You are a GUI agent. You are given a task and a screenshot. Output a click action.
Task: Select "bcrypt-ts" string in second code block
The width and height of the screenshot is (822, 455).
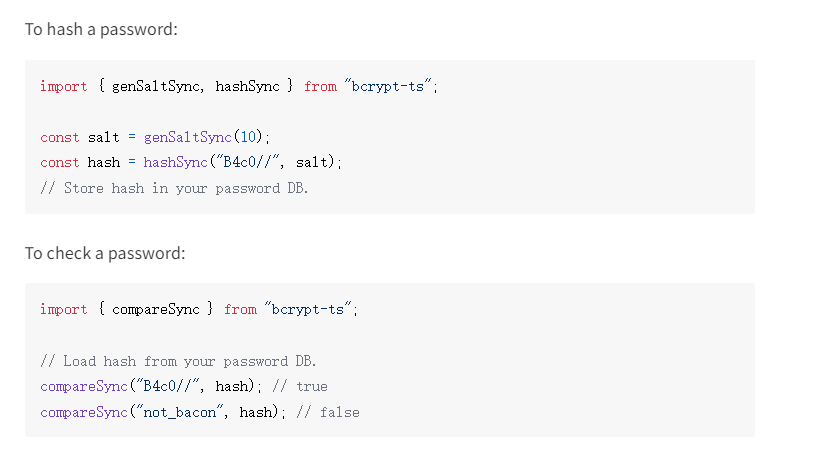tap(308, 309)
